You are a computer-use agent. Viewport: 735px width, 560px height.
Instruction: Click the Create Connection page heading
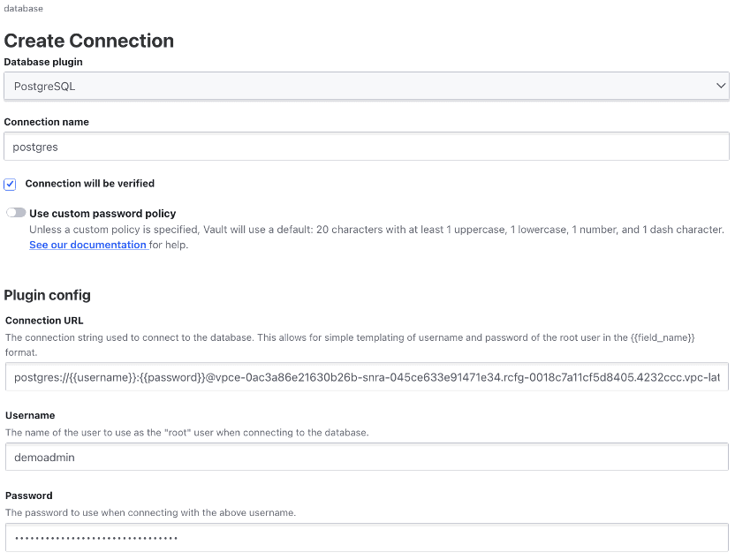[x=89, y=41]
